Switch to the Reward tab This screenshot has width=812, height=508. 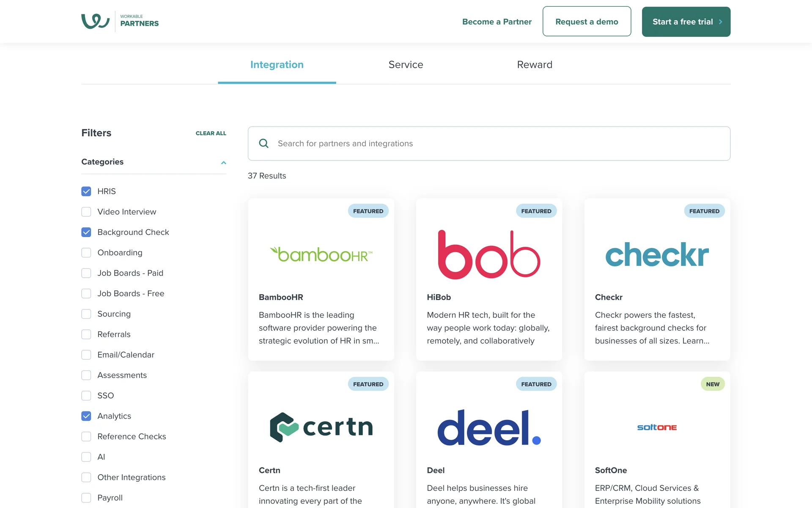pyautogui.click(x=535, y=65)
